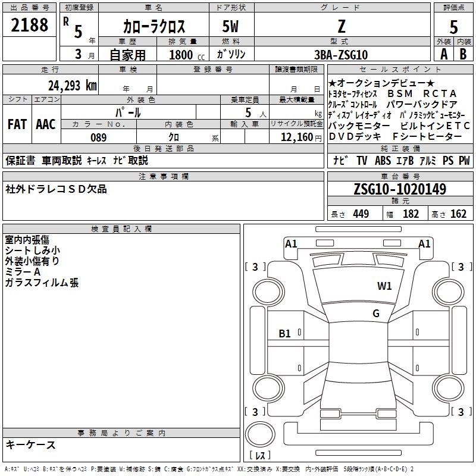This screenshot has height=476, width=476.
Task: Click the interior color クロ
Action: tap(174, 137)
